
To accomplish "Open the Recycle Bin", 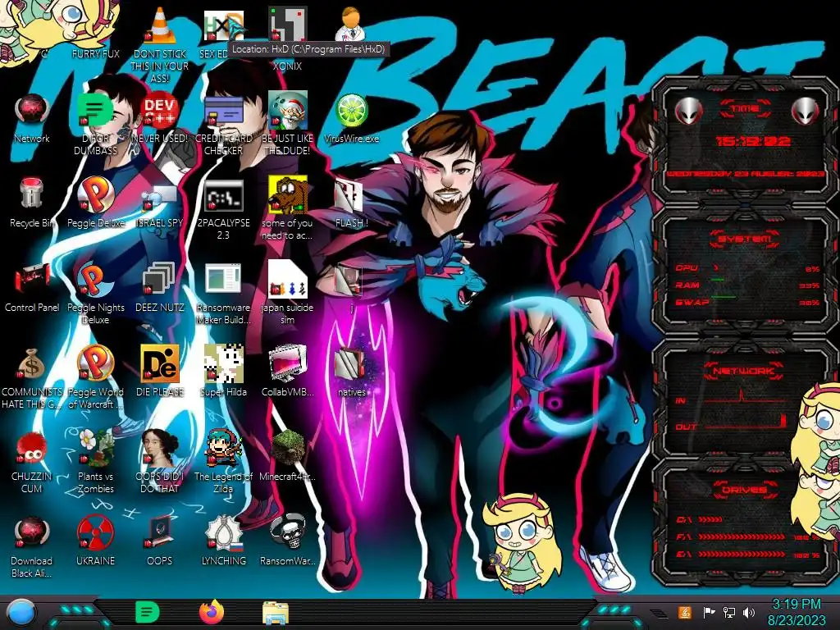I will (x=32, y=203).
